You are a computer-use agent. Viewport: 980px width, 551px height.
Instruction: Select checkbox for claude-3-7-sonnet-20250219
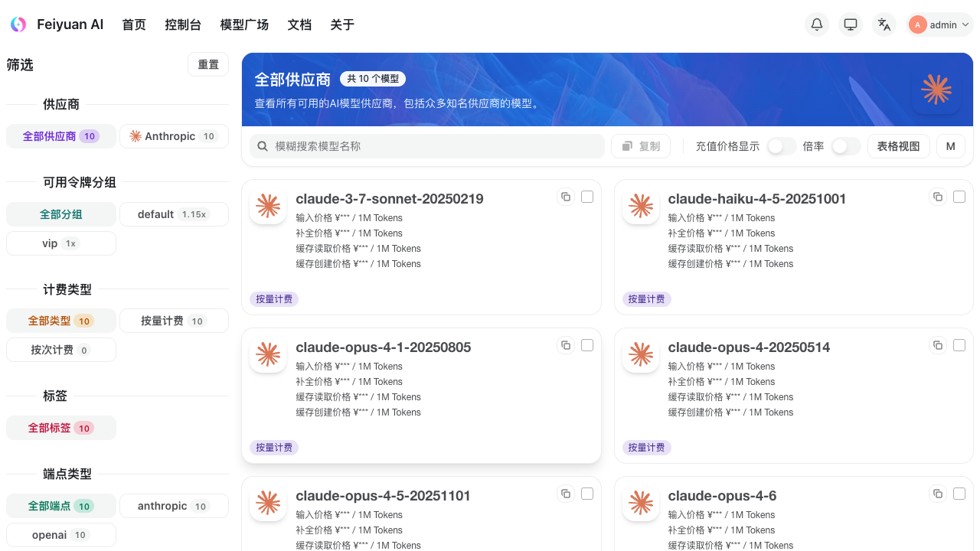tap(587, 197)
